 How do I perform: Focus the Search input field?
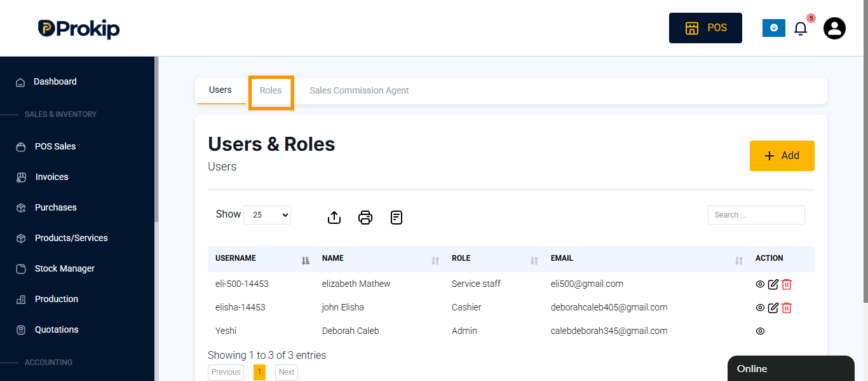[x=756, y=215]
